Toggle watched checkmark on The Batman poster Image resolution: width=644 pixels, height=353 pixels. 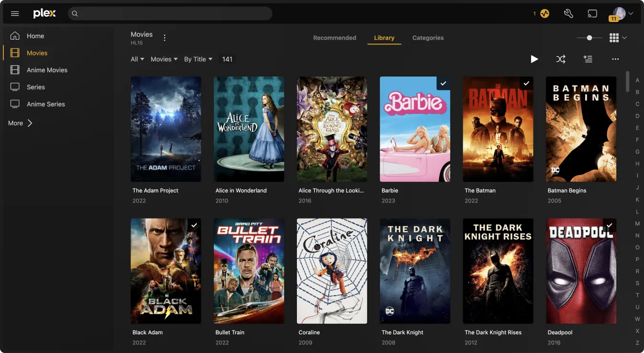526,83
